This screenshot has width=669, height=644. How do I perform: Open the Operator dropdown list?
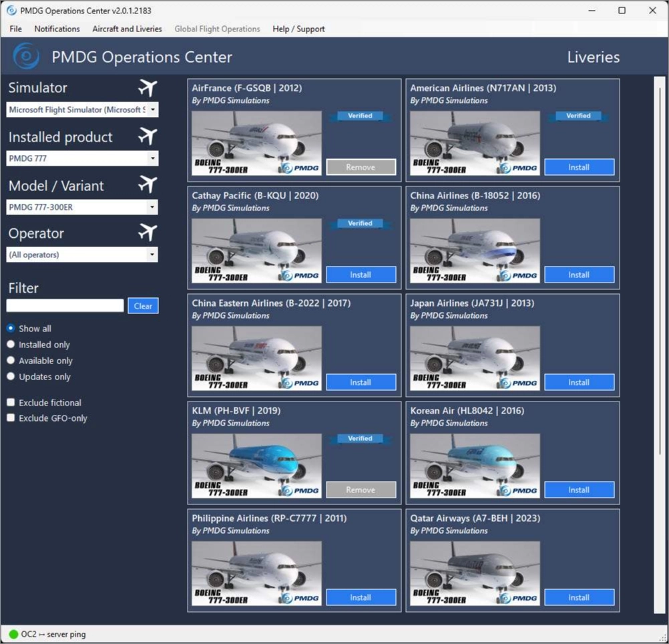coord(82,255)
